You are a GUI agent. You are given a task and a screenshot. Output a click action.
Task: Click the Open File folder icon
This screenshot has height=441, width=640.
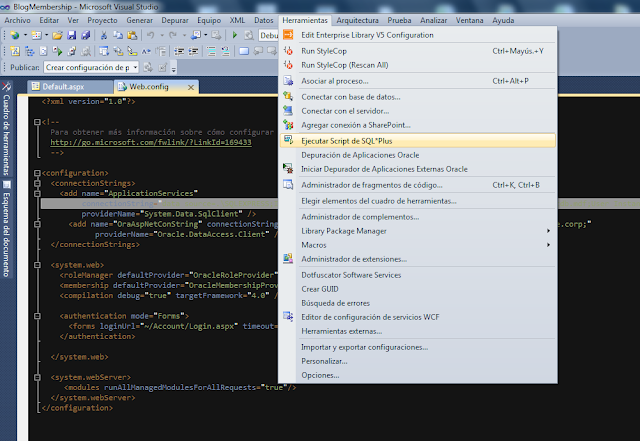tap(57, 36)
